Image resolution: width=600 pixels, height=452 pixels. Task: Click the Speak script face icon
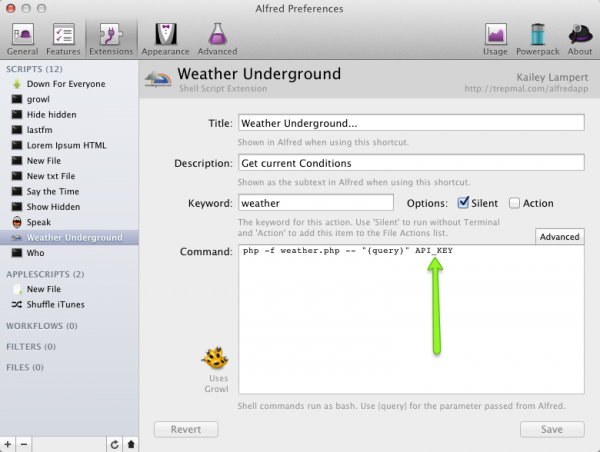[x=17, y=222]
